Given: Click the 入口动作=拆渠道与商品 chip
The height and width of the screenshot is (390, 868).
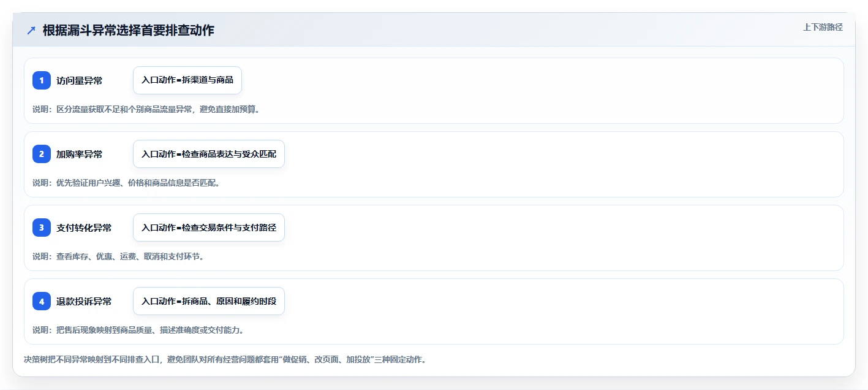Looking at the screenshot, I should (x=187, y=80).
